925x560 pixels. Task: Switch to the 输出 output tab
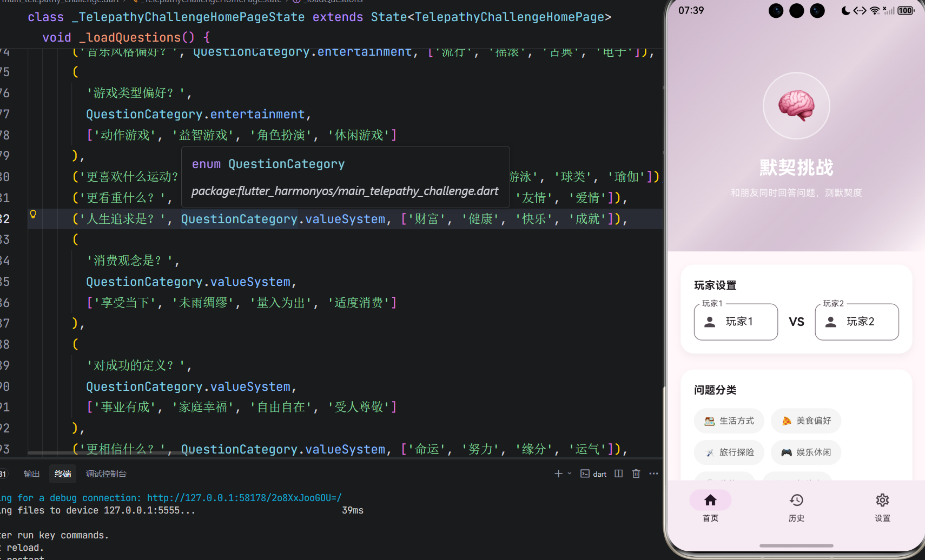(x=32, y=474)
